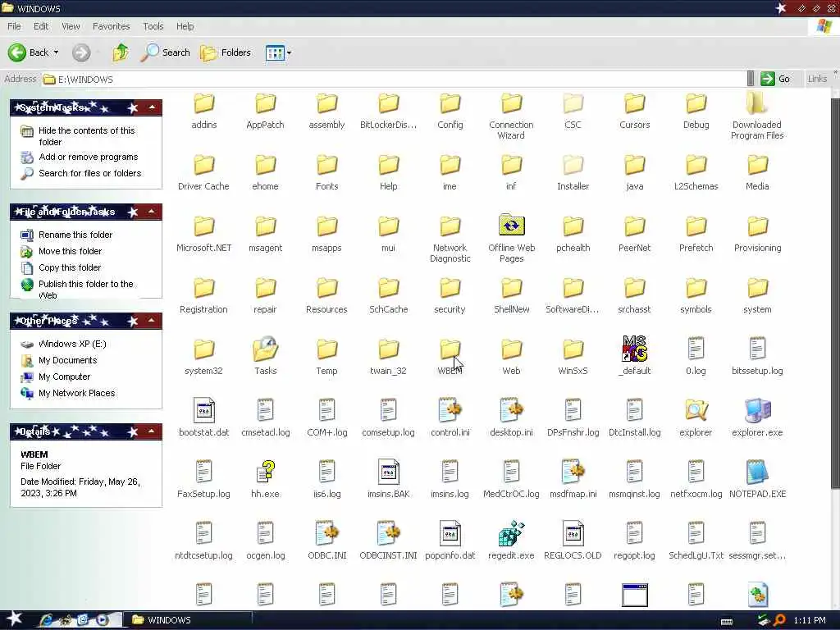Select the control.ini settings file
840x630 pixels.
pos(450,410)
